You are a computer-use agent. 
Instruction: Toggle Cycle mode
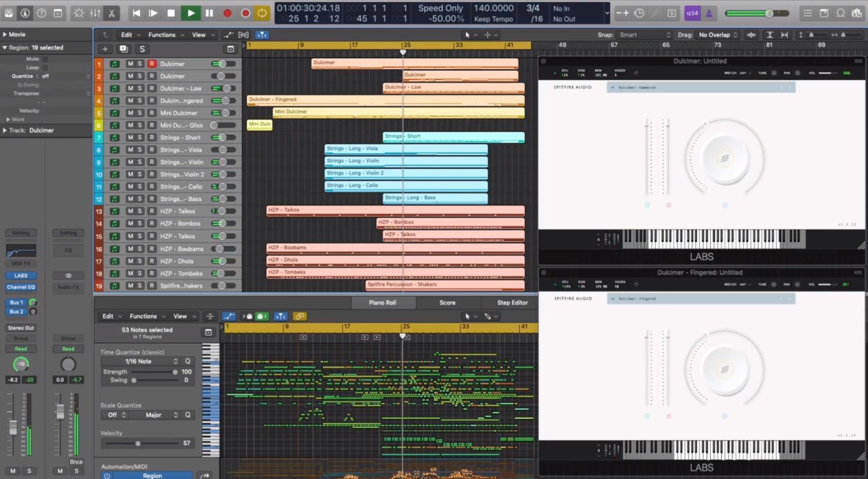262,13
